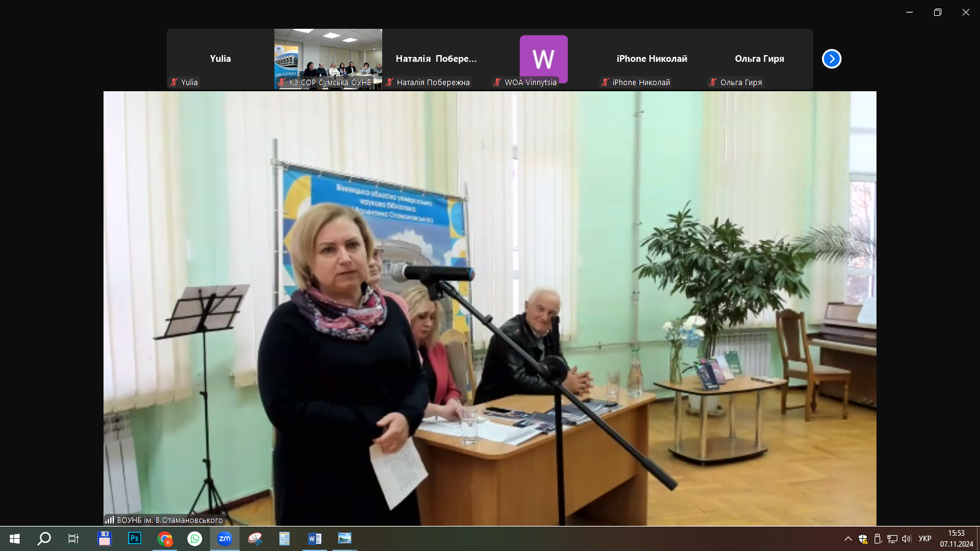Click the muted mic icon for Ольга Гиря

(713, 82)
